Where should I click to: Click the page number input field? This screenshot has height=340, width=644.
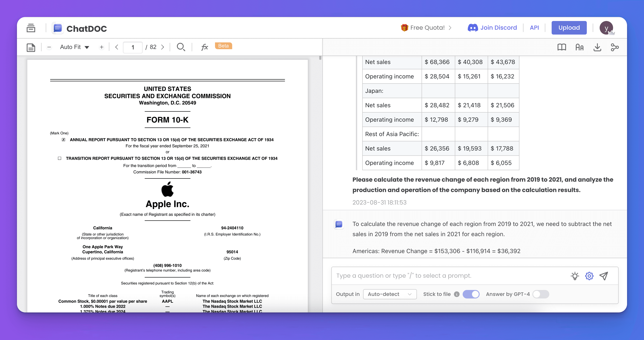(x=133, y=47)
